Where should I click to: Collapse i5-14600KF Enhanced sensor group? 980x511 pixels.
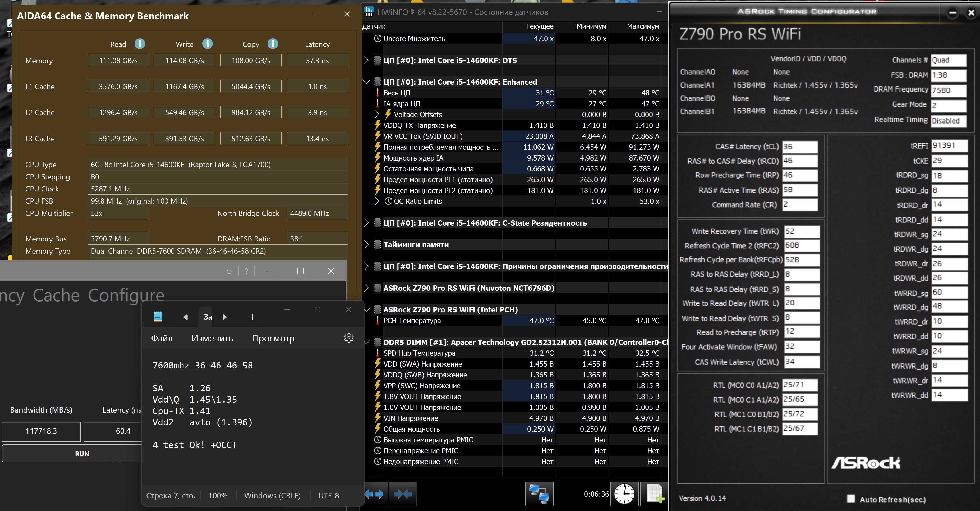(x=366, y=82)
